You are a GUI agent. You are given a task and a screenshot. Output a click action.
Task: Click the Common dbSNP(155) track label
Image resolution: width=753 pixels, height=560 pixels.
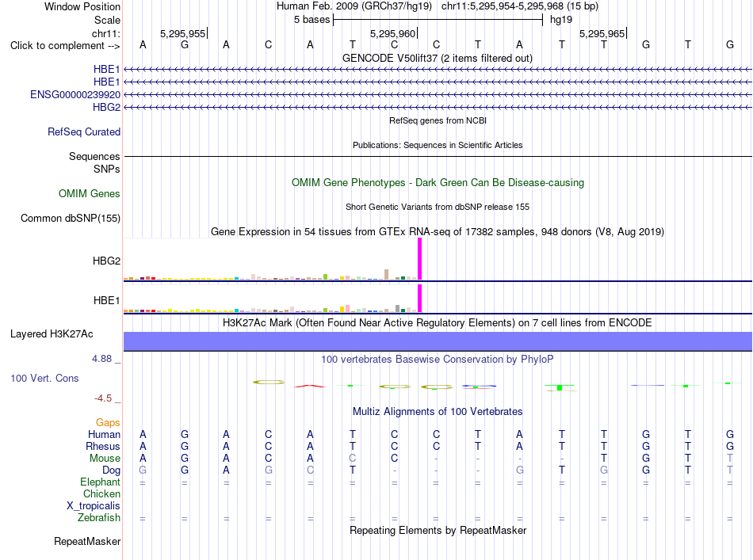(71, 218)
